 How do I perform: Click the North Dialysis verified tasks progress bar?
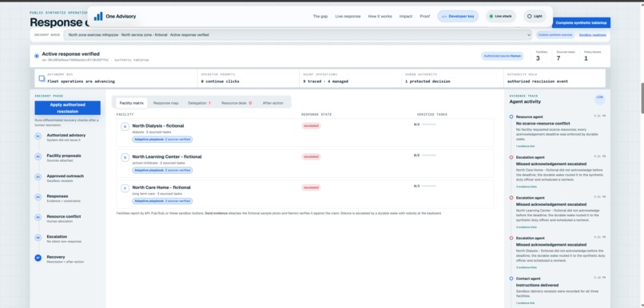[429, 124]
